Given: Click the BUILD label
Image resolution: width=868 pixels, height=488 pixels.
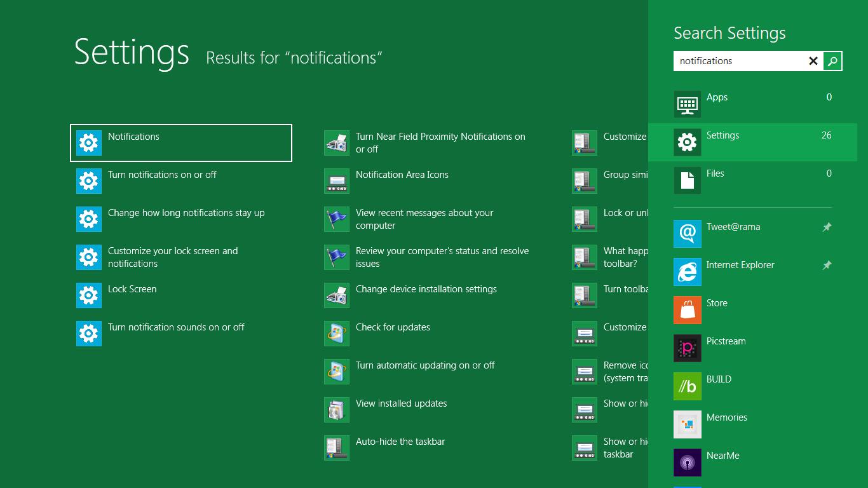Looking at the screenshot, I should [x=719, y=379].
